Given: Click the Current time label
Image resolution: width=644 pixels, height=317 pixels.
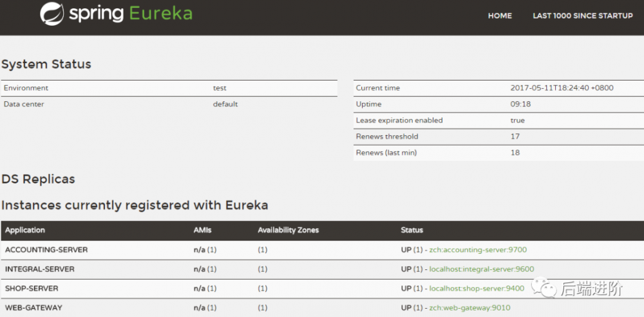Looking at the screenshot, I should (378, 88).
